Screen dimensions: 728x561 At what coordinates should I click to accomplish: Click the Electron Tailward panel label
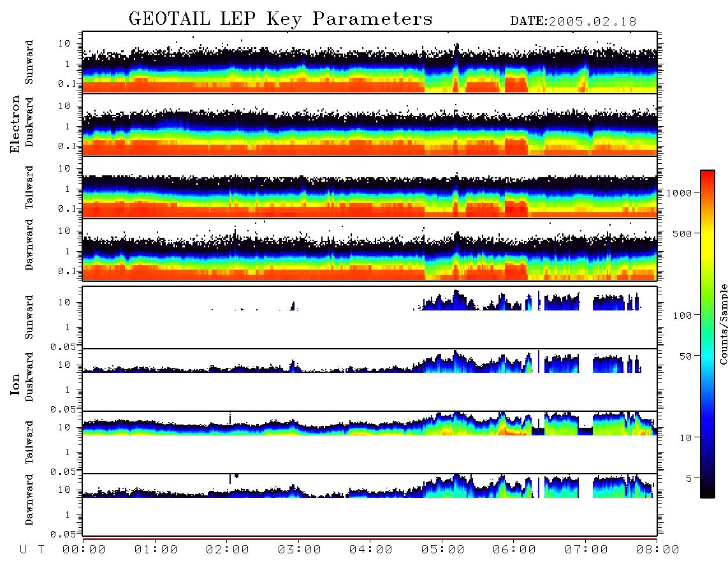click(x=29, y=187)
